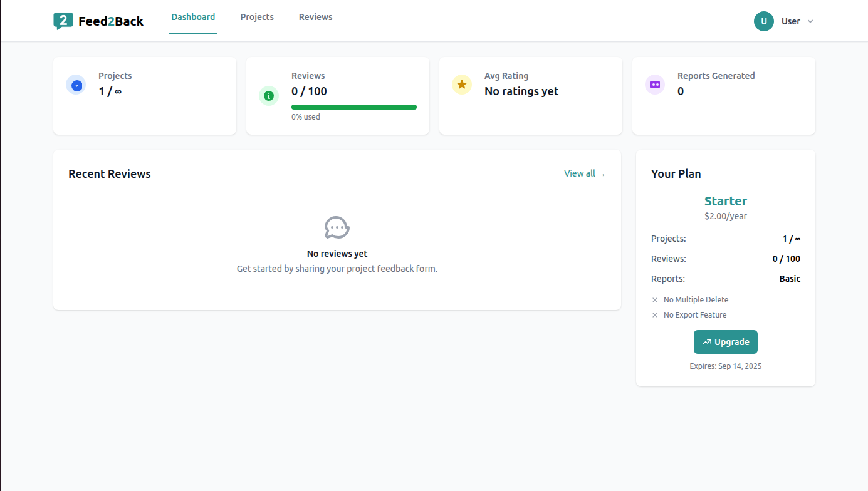
Task: Click the '1 / ∞' value on the Projects card
Action: [x=110, y=91]
